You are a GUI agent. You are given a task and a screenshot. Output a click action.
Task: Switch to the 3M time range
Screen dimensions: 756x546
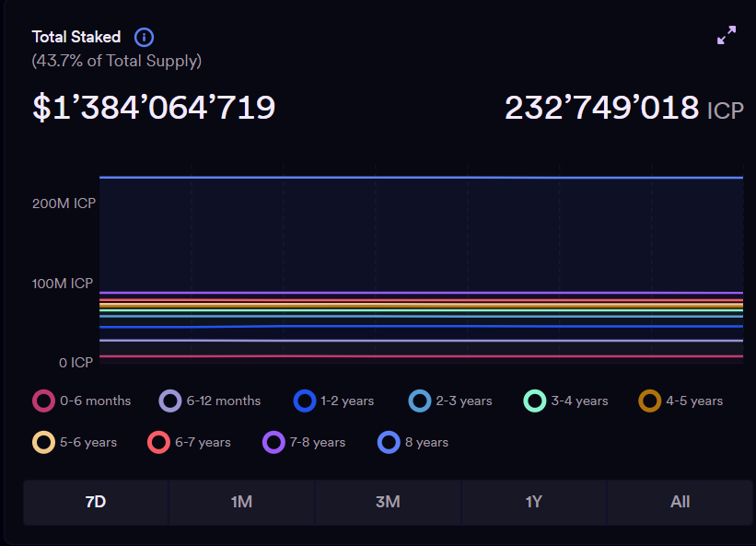[388, 502]
